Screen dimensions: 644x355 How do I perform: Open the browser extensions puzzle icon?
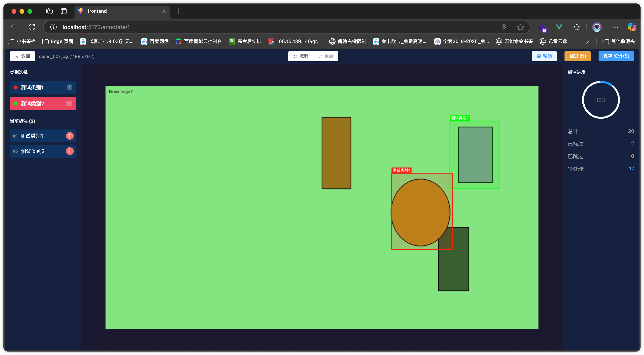[x=576, y=27]
